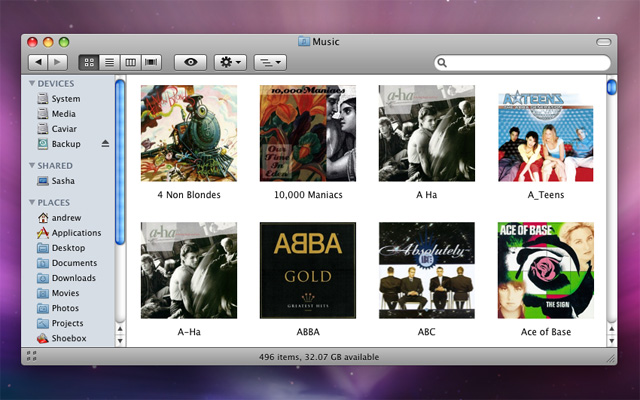This screenshot has width=640, height=400.
Task: Select Sasha shared computer
Action: 62,181
